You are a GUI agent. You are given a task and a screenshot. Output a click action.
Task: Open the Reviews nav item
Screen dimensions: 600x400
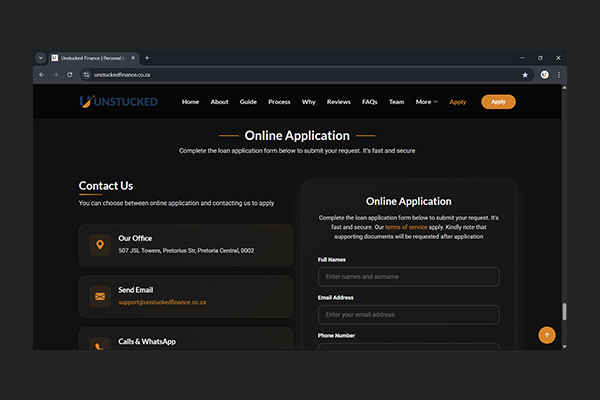[339, 102]
